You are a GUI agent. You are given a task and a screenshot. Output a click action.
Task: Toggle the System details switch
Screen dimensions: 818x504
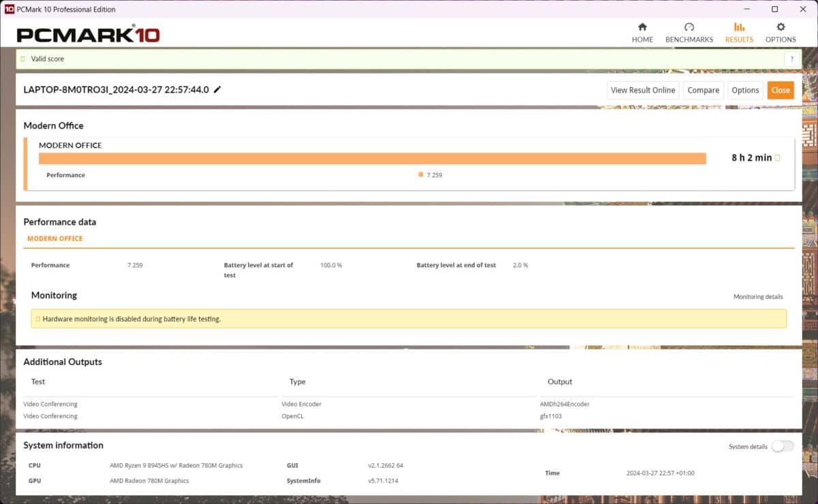tap(782, 446)
